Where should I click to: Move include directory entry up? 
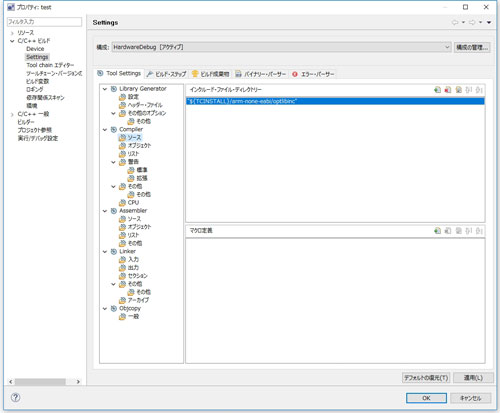469,90
